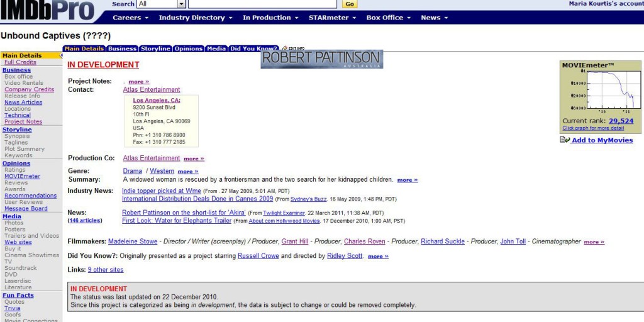644x322 pixels.
Task: Open 'First Look: Water for Elephants Trailer'
Action: [x=177, y=221]
